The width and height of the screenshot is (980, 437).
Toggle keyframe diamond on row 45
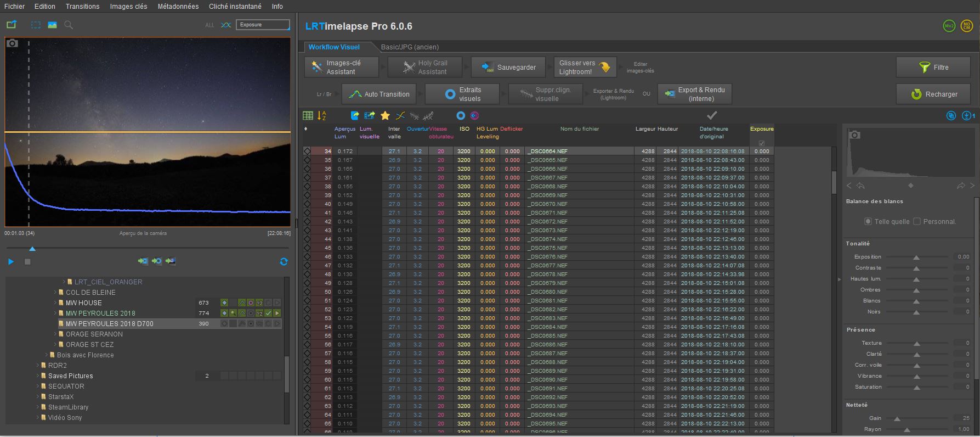click(307, 248)
